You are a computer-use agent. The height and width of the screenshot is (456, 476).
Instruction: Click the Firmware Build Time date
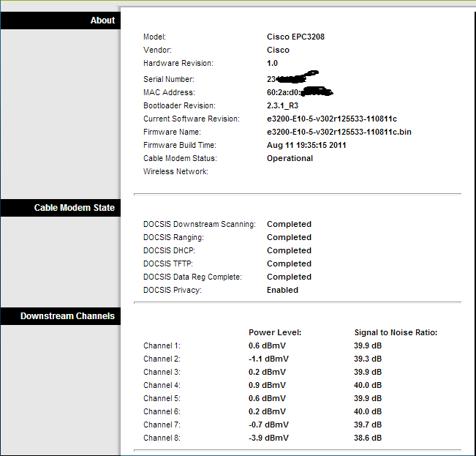(306, 145)
